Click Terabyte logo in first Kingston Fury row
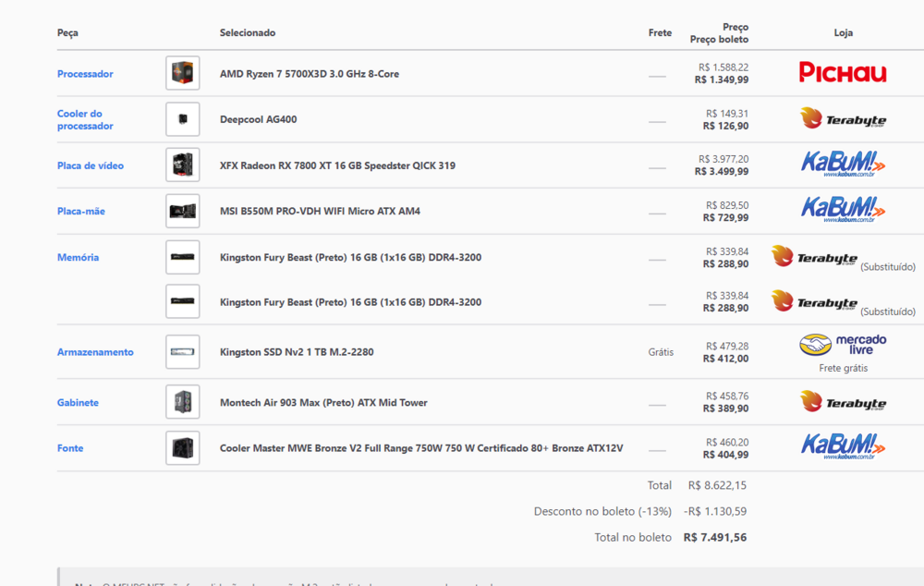 (814, 256)
